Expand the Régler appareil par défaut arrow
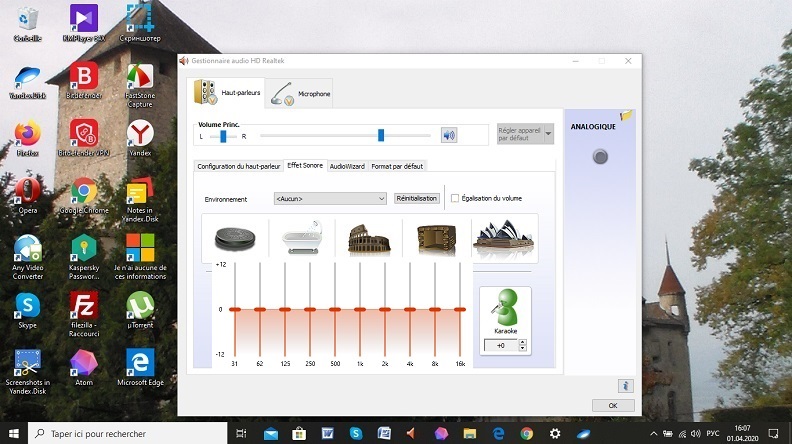The height and width of the screenshot is (444, 792). pyautogui.click(x=548, y=135)
